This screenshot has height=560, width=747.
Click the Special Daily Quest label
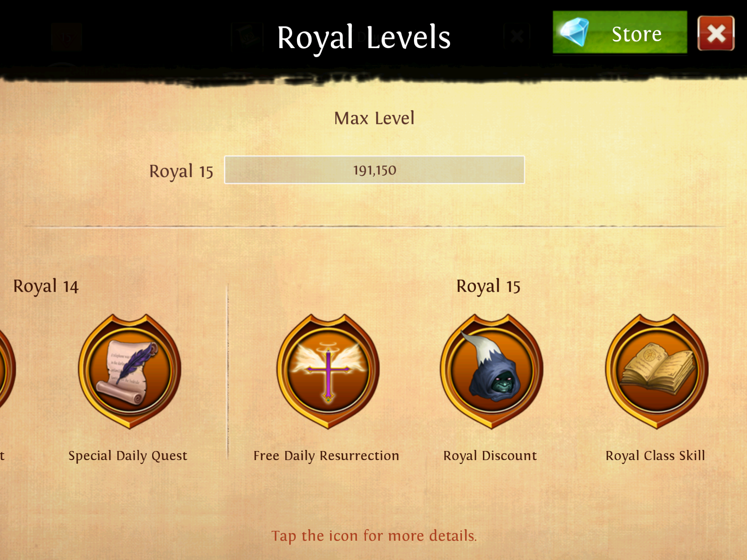[x=128, y=456]
